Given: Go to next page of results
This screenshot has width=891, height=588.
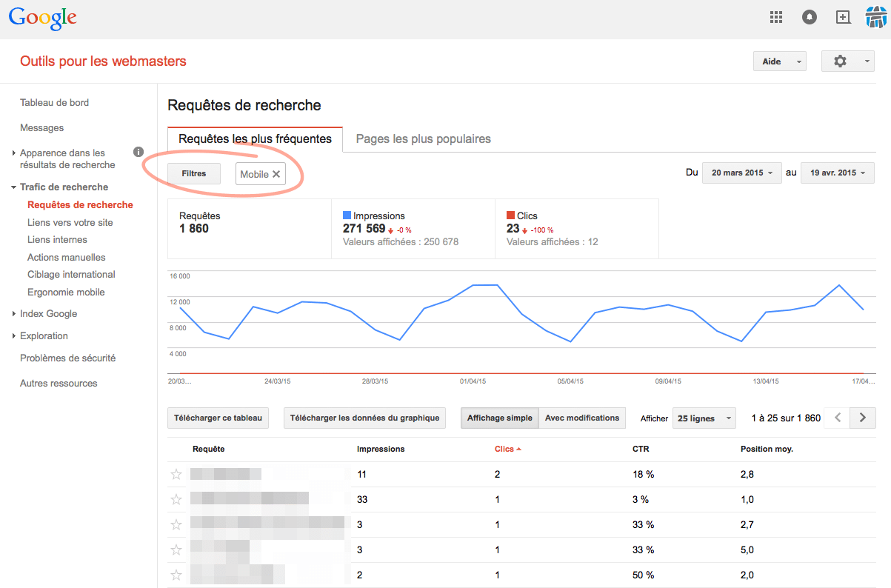Looking at the screenshot, I should pyautogui.click(x=862, y=418).
